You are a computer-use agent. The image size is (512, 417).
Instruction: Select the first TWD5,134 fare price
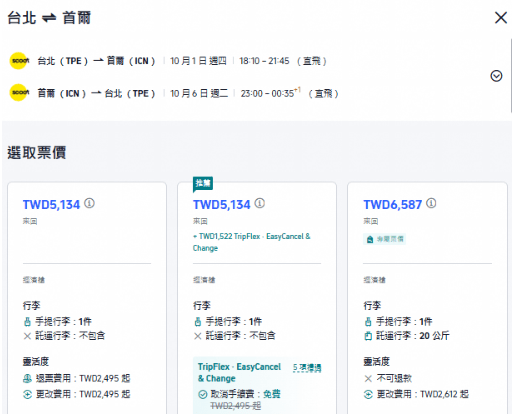click(x=51, y=205)
